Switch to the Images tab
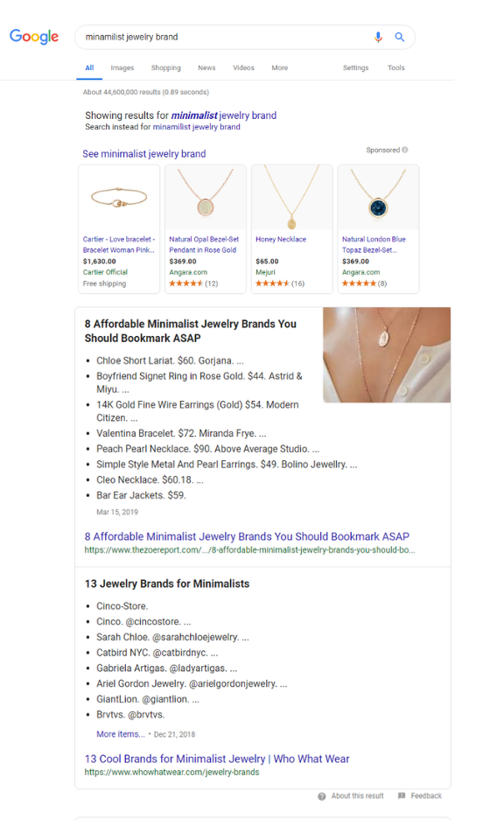 coord(122,68)
